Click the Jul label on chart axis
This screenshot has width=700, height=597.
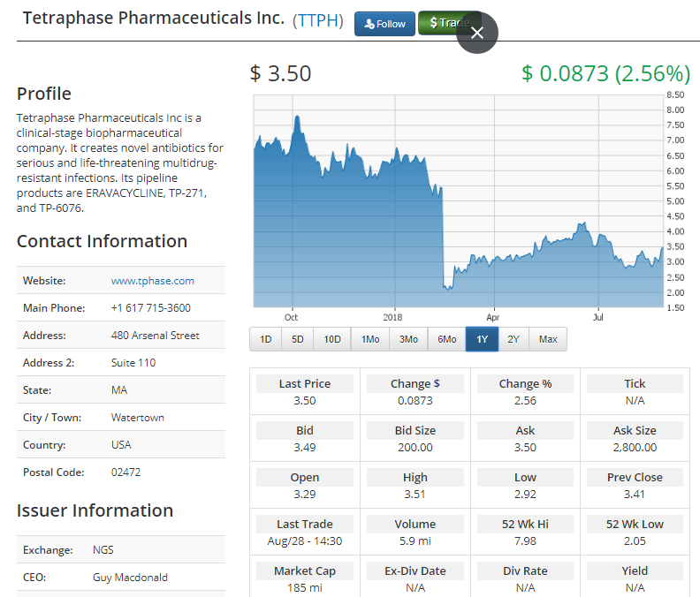597,317
